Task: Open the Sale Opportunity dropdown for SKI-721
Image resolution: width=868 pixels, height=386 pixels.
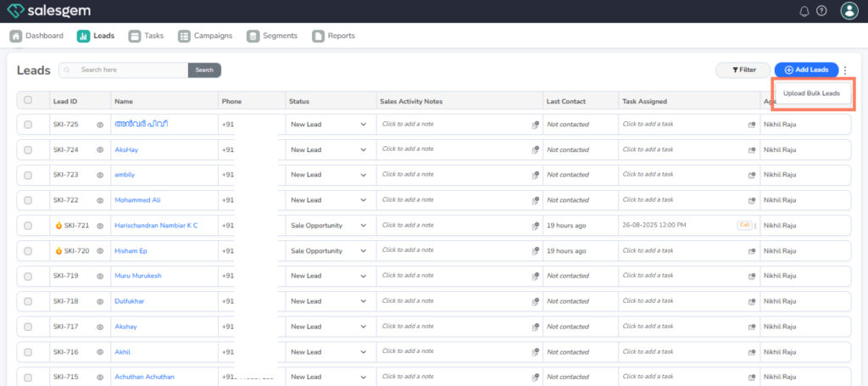Action: [363, 226]
